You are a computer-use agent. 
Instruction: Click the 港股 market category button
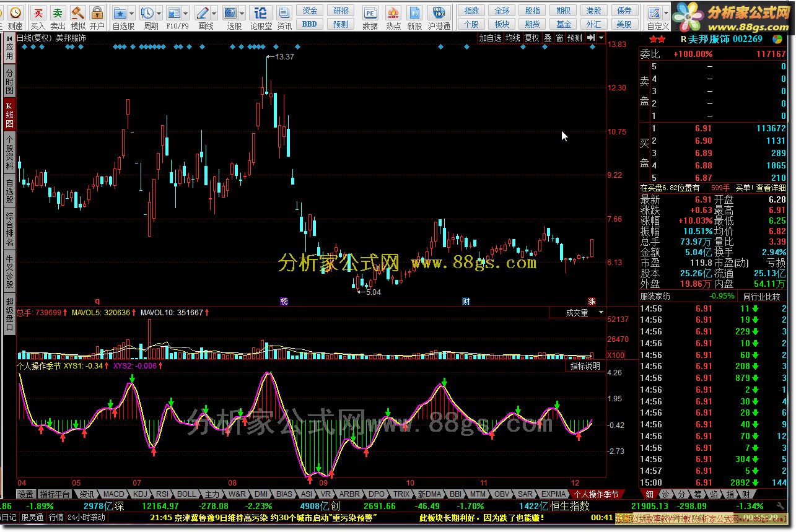point(593,11)
